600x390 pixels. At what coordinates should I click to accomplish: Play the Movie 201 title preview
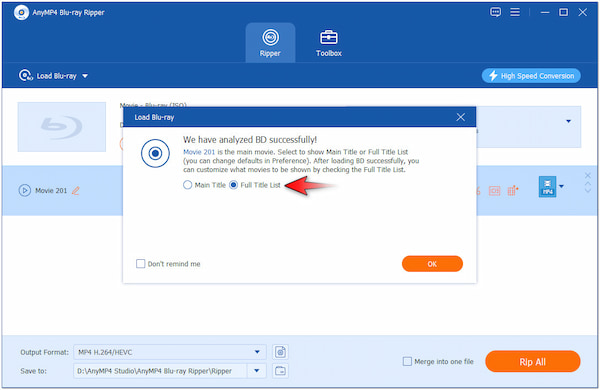24,190
